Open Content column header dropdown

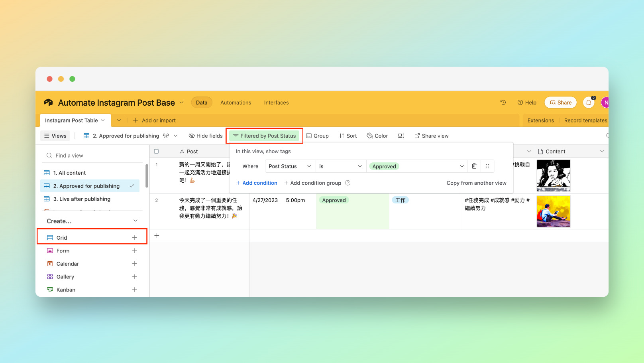coord(602,152)
